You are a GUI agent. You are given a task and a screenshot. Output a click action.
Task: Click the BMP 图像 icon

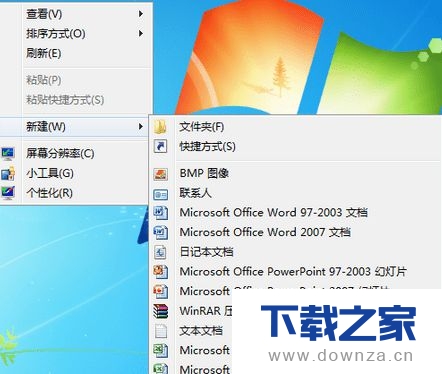point(160,174)
